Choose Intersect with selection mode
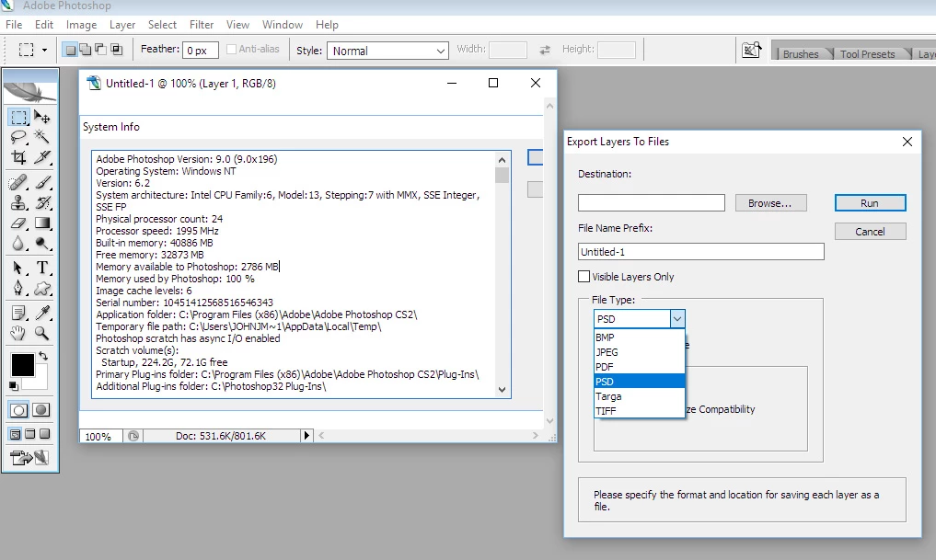 [x=116, y=50]
